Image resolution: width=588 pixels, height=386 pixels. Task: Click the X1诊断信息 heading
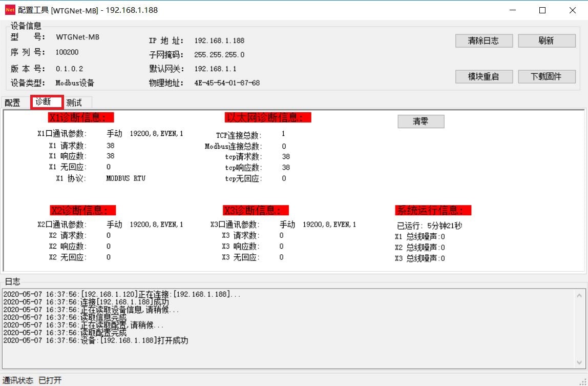point(81,117)
